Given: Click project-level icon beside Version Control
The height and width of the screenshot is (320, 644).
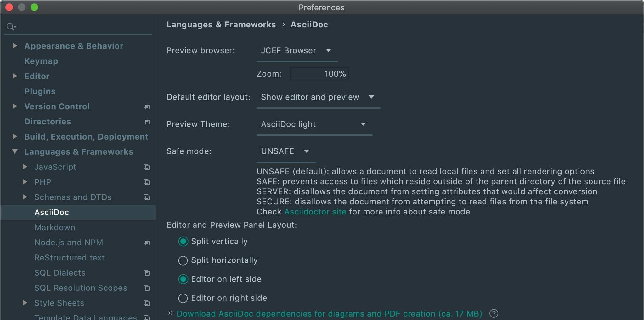Looking at the screenshot, I should 147,106.
